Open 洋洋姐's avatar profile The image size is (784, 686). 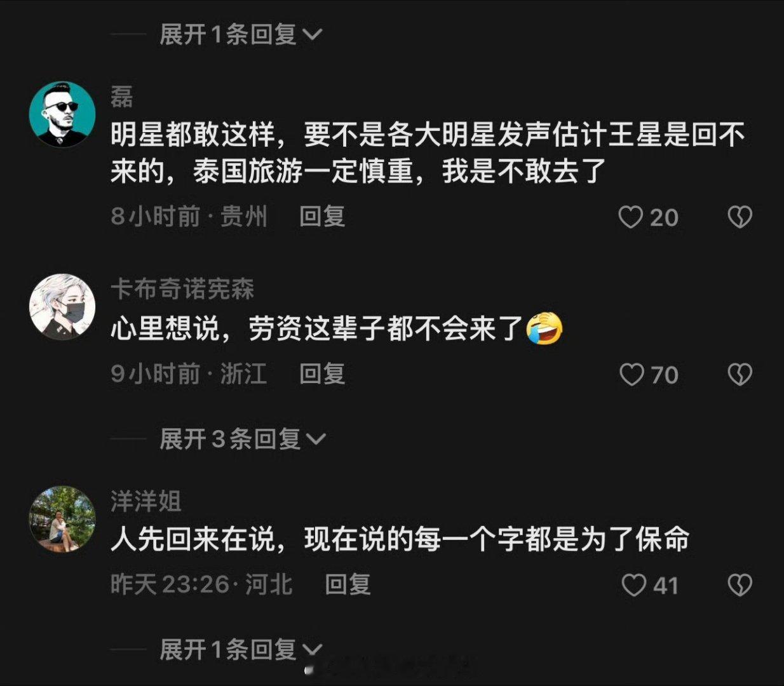tap(62, 519)
